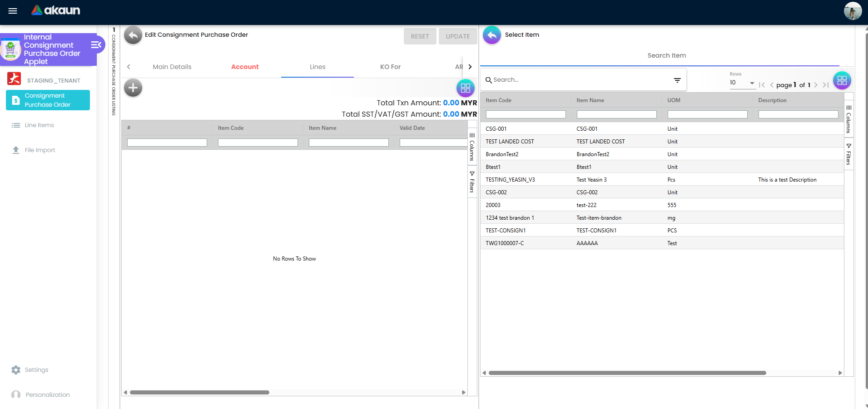The image size is (868, 409).
Task: Select the Search Item tab
Action: coord(666,55)
